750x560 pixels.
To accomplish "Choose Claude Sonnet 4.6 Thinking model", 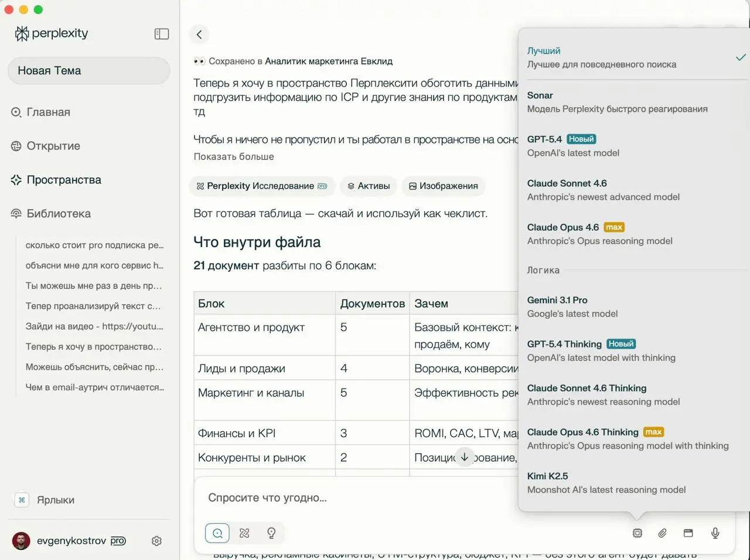I will (x=636, y=394).
